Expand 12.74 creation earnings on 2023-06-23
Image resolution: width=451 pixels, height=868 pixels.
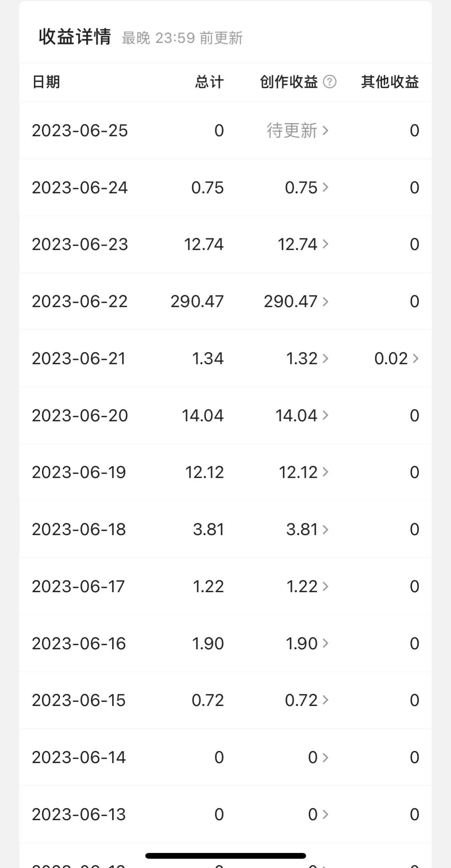coord(303,244)
